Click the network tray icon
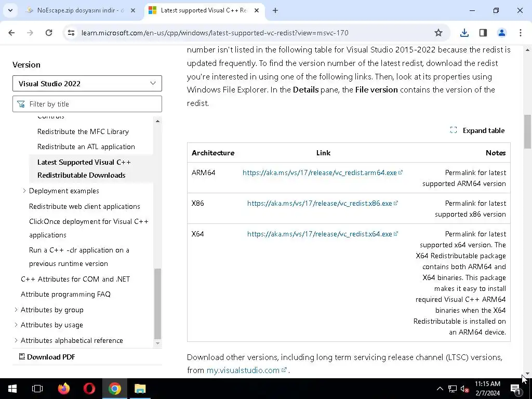 (x=453, y=389)
